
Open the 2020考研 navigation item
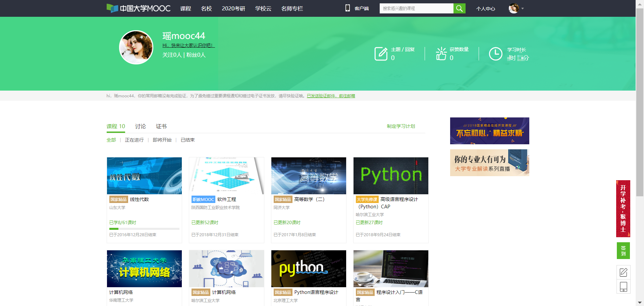coord(233,8)
